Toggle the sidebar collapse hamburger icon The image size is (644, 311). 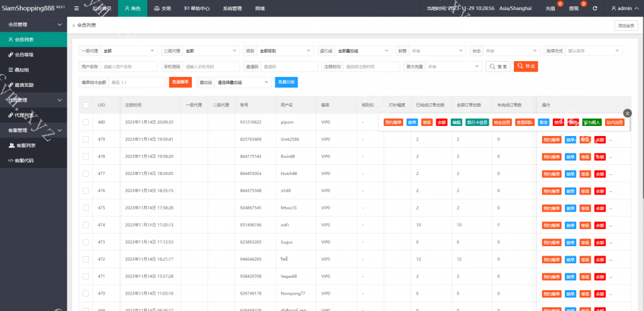click(x=76, y=8)
